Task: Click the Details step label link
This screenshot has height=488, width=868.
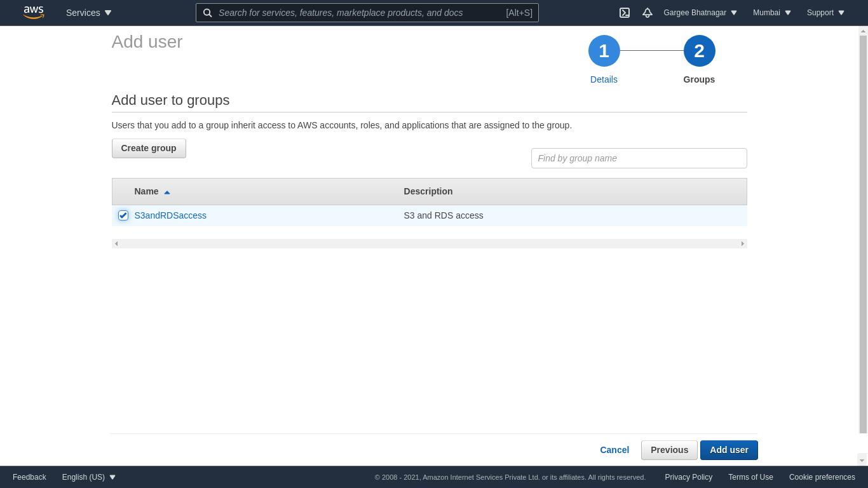Action: (x=604, y=79)
